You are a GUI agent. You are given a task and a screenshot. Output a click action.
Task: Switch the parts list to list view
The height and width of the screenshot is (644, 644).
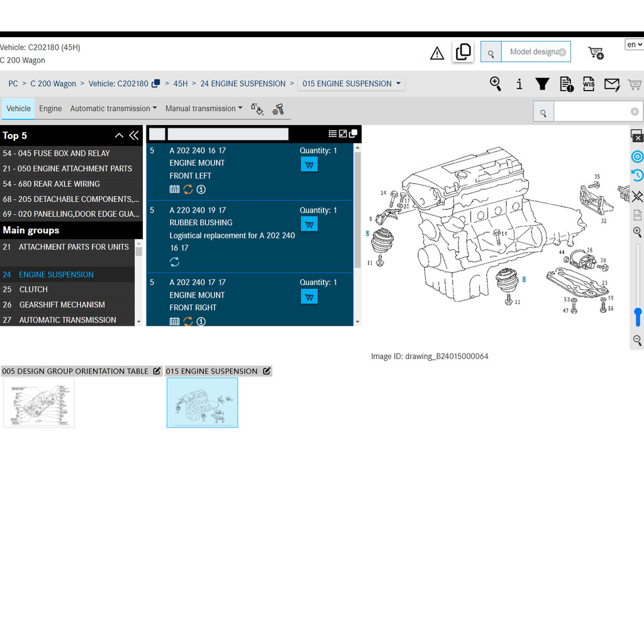[x=333, y=133]
